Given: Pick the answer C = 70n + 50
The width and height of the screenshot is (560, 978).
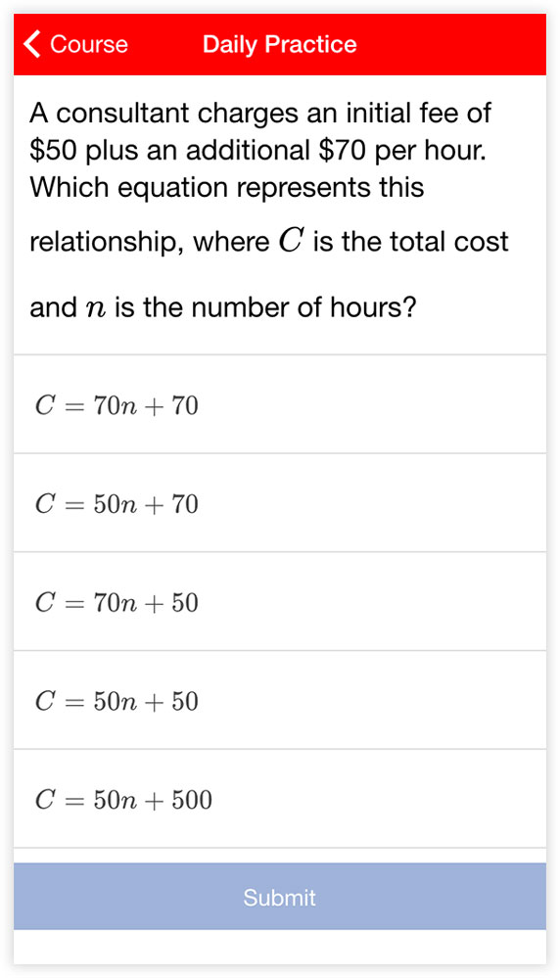Looking at the screenshot, I should pyautogui.click(x=280, y=602).
